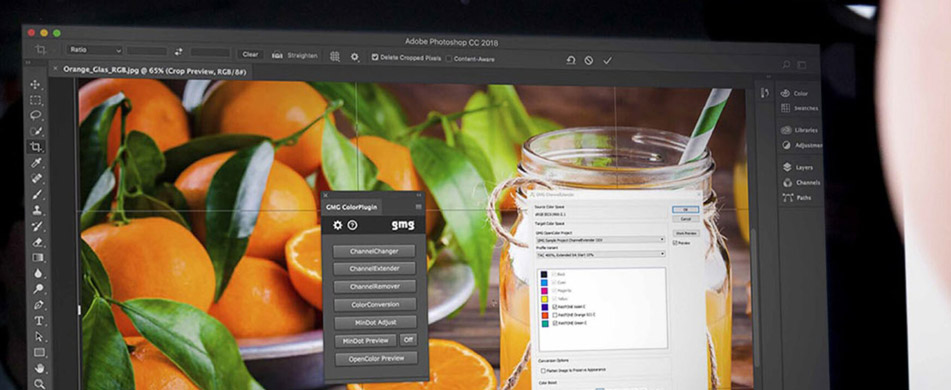Image resolution: width=951 pixels, height=390 pixels.
Task: Select the Healing Brush tool
Action: [x=37, y=178]
